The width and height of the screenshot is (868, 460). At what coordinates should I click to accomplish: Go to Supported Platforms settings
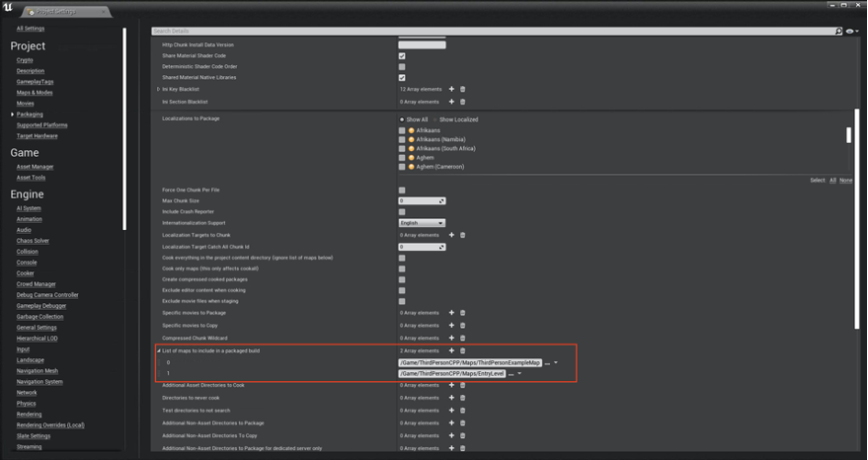pos(42,125)
